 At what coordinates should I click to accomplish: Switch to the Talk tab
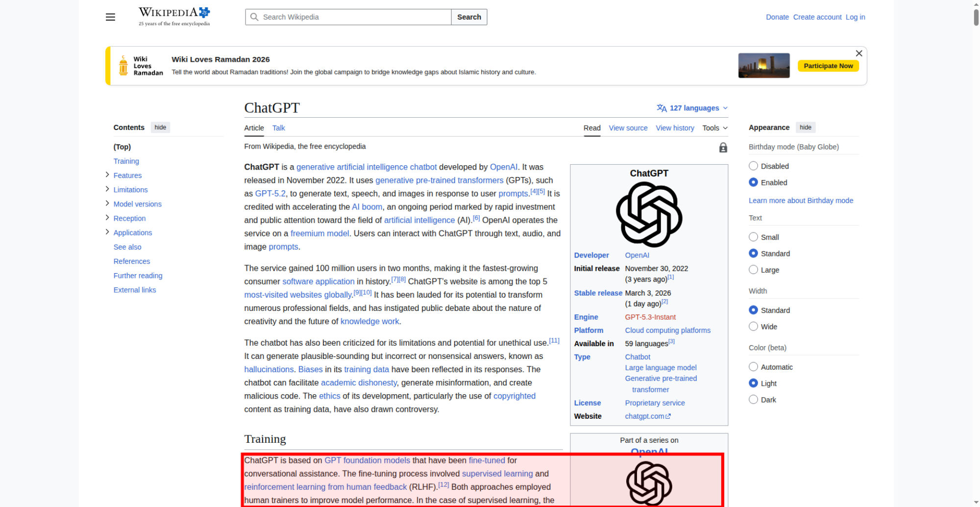click(278, 128)
